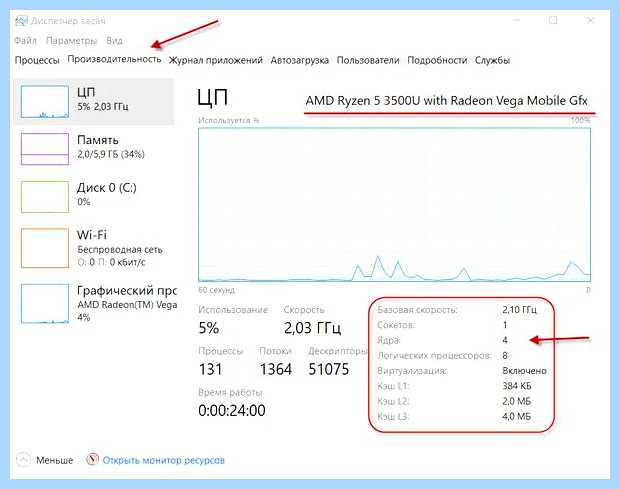Click the Меньше label
Screen dimensions: 620x489
tap(55, 460)
